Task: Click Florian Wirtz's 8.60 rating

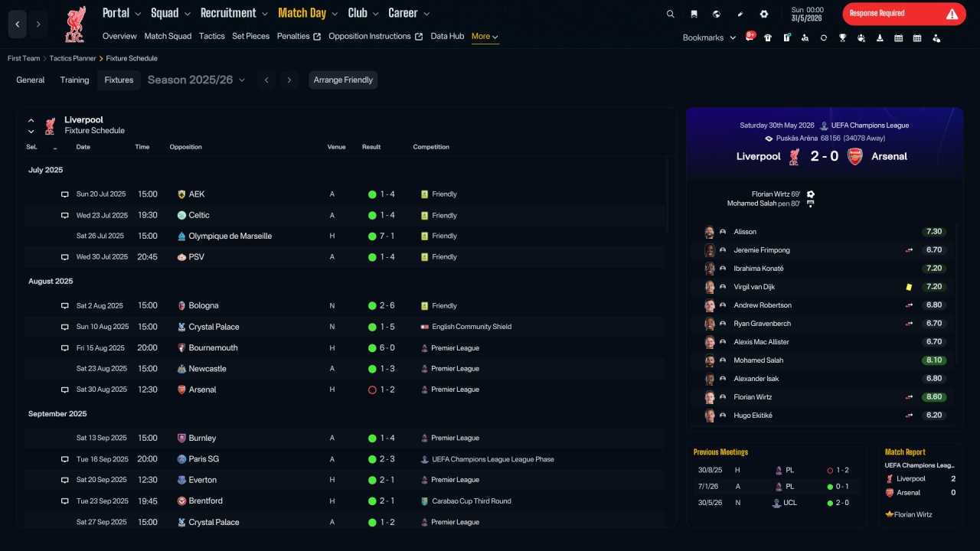Action: point(934,397)
